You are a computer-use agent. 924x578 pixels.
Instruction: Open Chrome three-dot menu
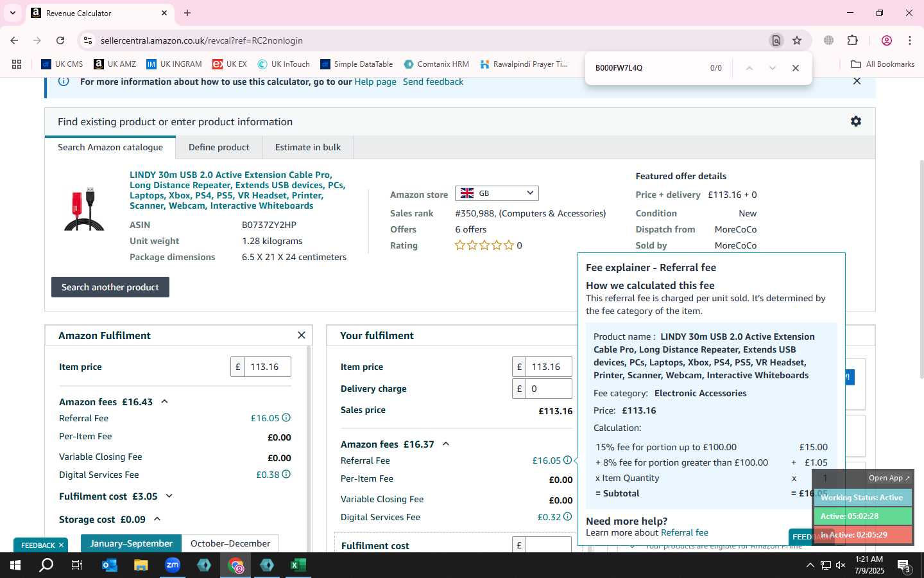pyautogui.click(x=910, y=40)
